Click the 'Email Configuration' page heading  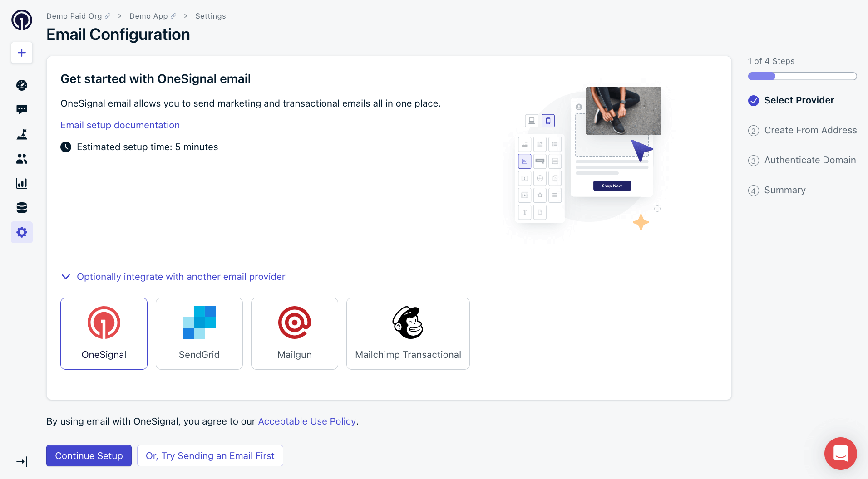[x=118, y=34]
